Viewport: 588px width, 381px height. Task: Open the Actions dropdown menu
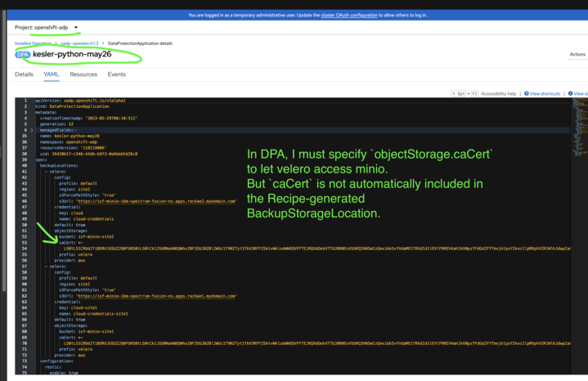pyautogui.click(x=577, y=55)
